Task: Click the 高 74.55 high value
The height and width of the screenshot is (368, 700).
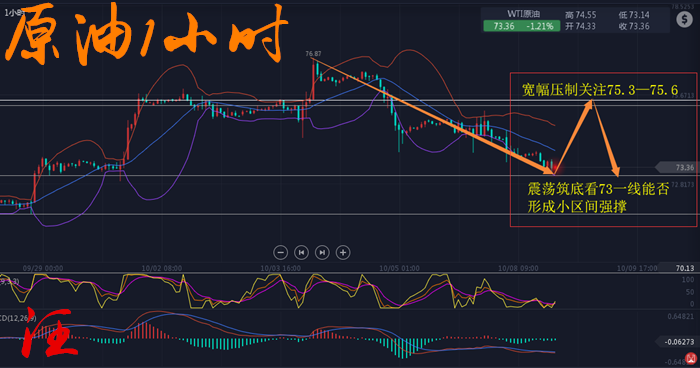Action: tap(580, 15)
